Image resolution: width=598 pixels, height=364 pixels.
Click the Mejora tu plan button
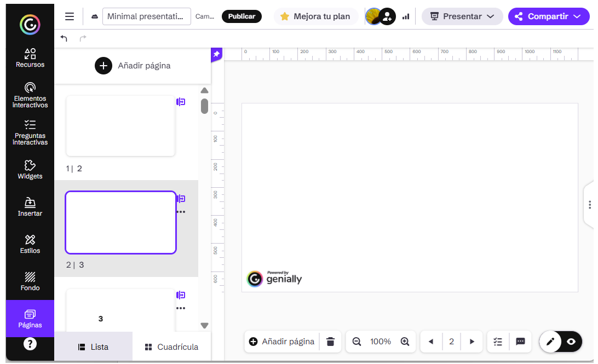[315, 16]
